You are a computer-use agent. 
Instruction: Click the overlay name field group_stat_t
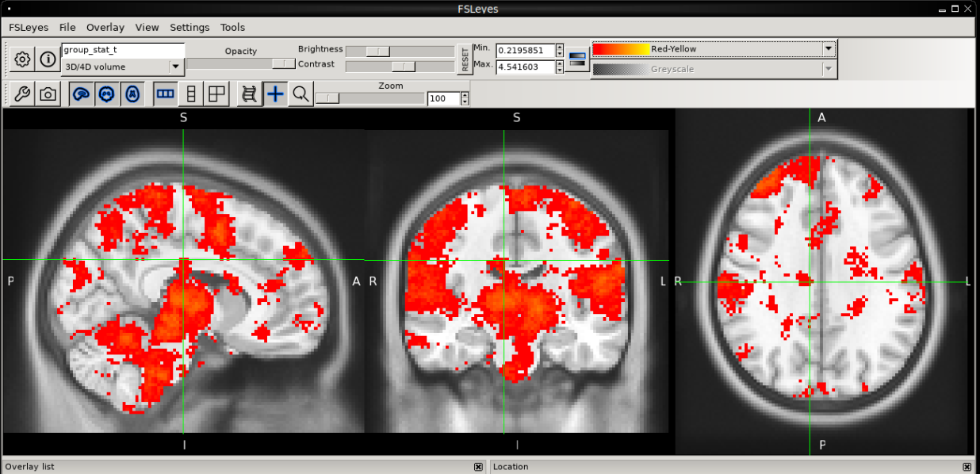[x=123, y=50]
